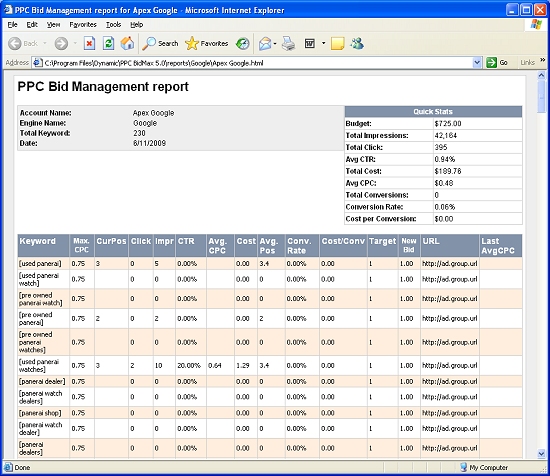This screenshot has height=476, width=550.
Task: Expand the Forward button history arrow
Action: coord(75,43)
